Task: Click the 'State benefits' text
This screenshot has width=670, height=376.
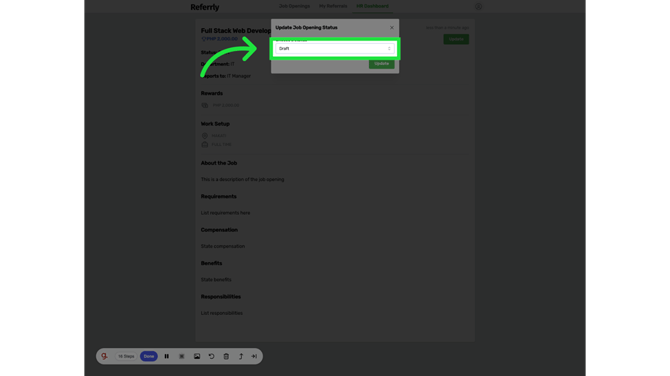Action: [216, 279]
